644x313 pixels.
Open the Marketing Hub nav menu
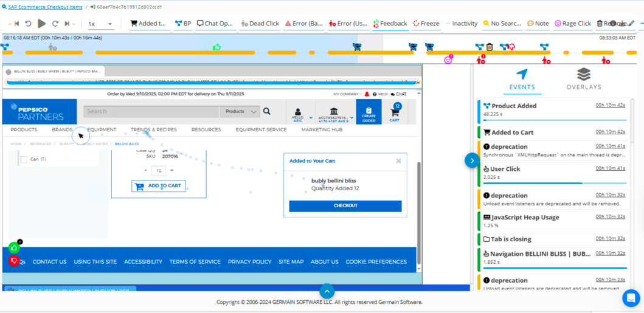tap(322, 129)
